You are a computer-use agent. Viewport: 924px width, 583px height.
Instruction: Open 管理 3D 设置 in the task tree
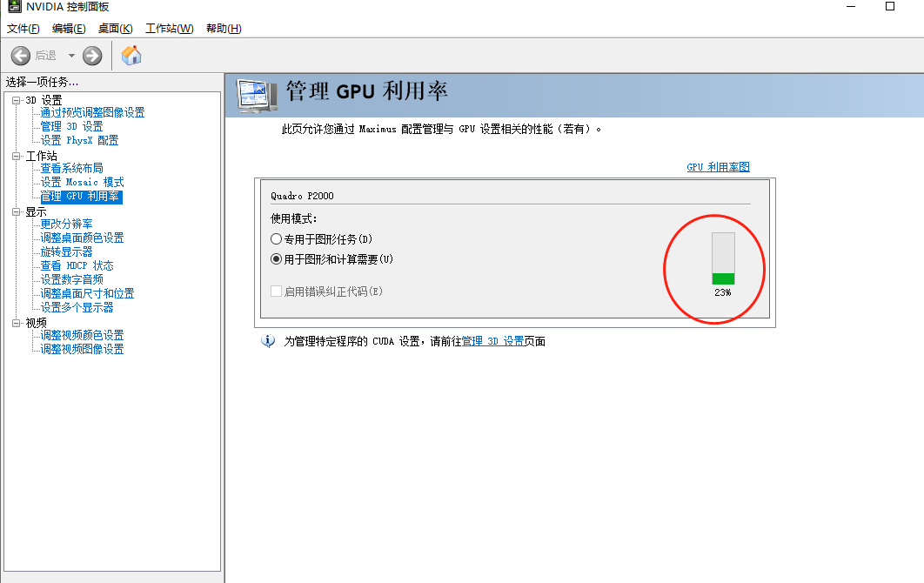[x=71, y=126]
